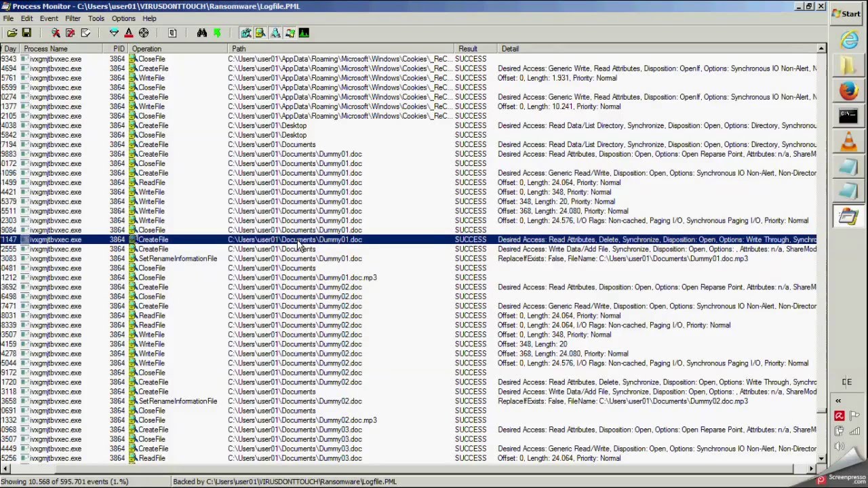Launch Firefox from the taskbar
Viewport: 868px width, 488px height.
(848, 91)
